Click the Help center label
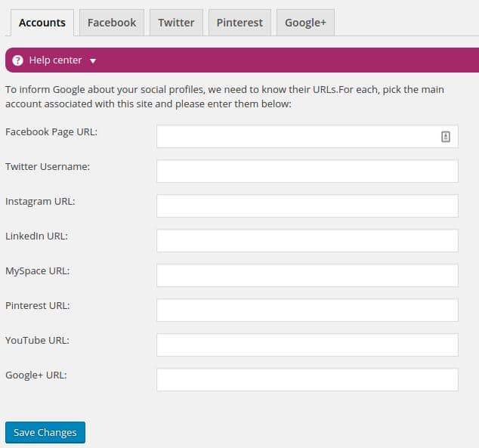479x448 pixels. (56, 60)
